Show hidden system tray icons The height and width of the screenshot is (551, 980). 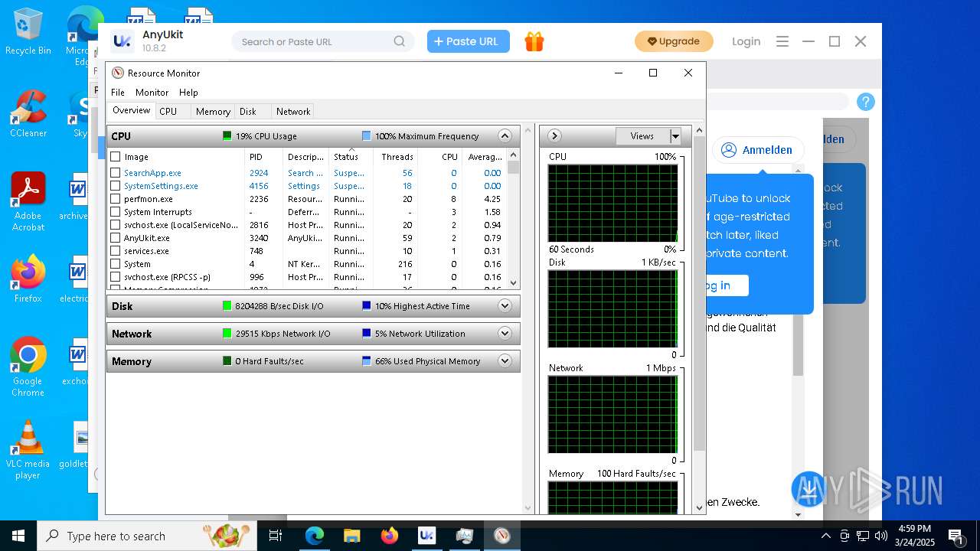[x=825, y=536]
